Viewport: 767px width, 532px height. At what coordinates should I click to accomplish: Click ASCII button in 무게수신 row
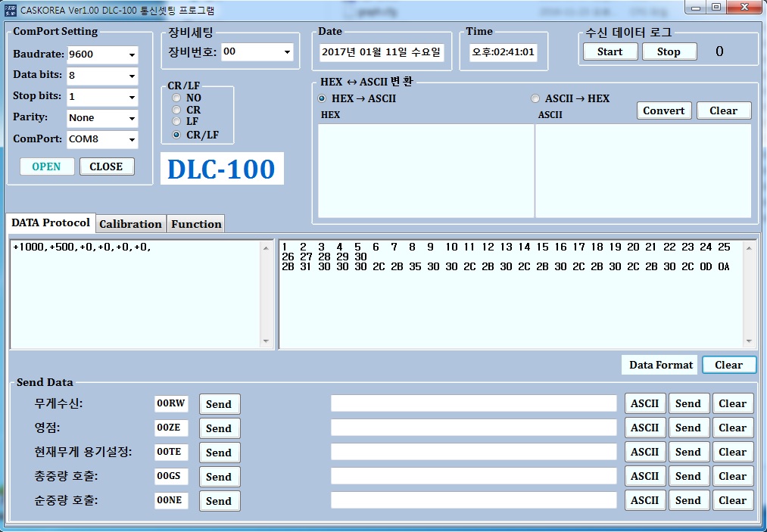(645, 404)
